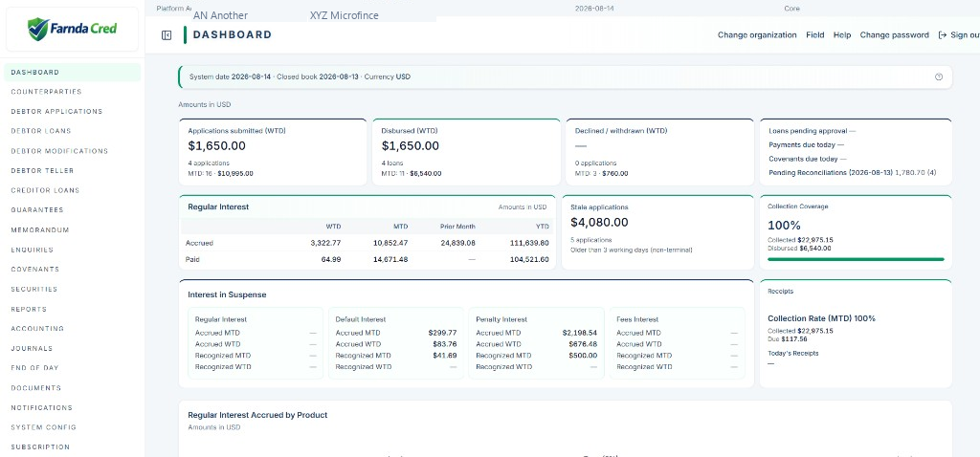This screenshot has height=457, width=980.
Task: Click Applications submitted (WTD) card
Action: (x=273, y=152)
